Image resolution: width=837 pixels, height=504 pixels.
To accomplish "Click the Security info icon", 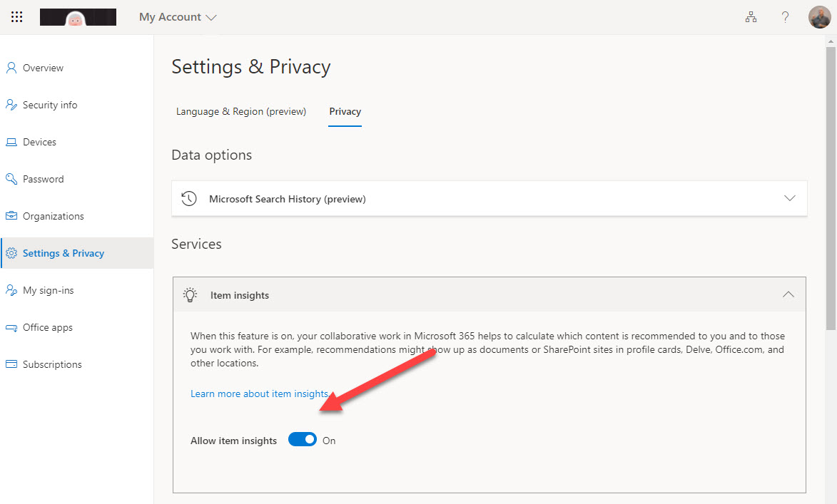I will pos(11,105).
